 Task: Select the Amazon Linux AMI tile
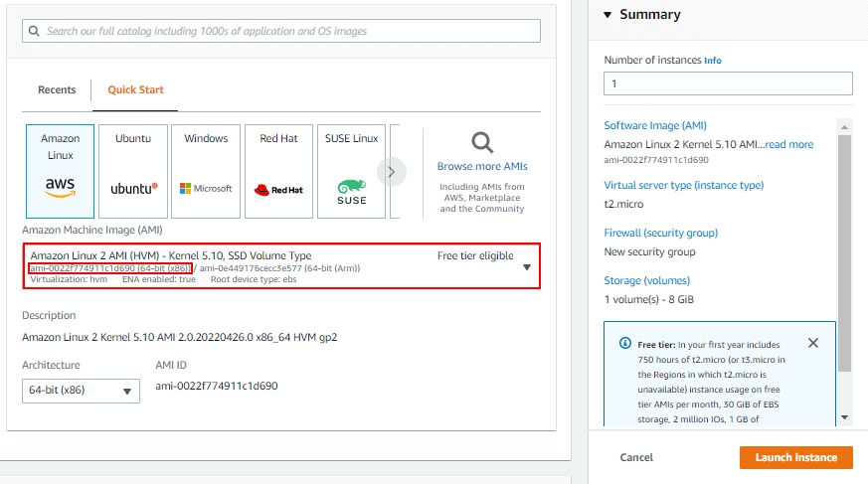point(60,172)
